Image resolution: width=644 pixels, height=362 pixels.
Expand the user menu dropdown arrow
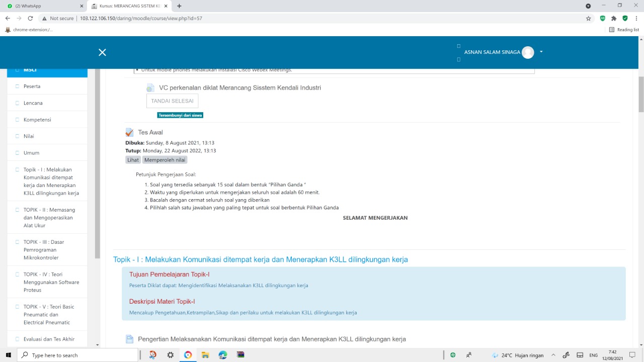coord(541,52)
